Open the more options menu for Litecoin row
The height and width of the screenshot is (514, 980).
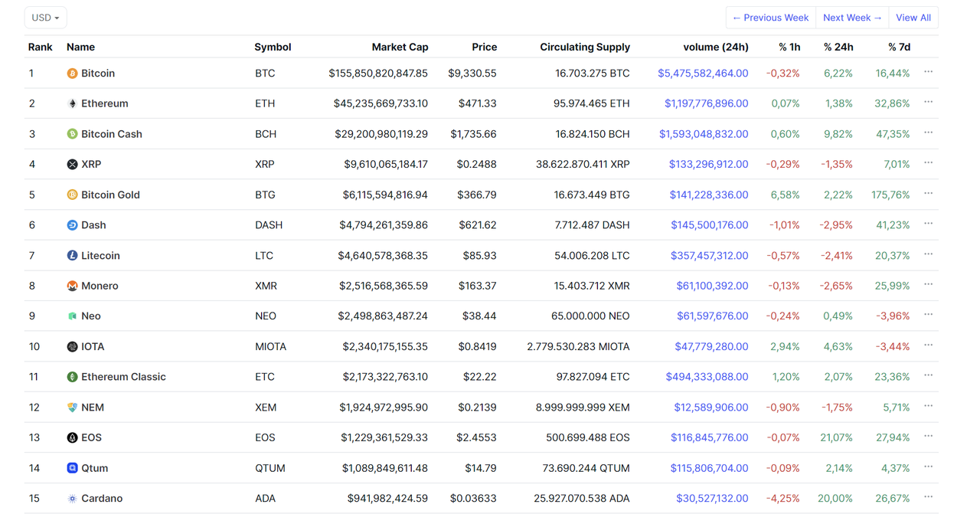pyautogui.click(x=928, y=254)
